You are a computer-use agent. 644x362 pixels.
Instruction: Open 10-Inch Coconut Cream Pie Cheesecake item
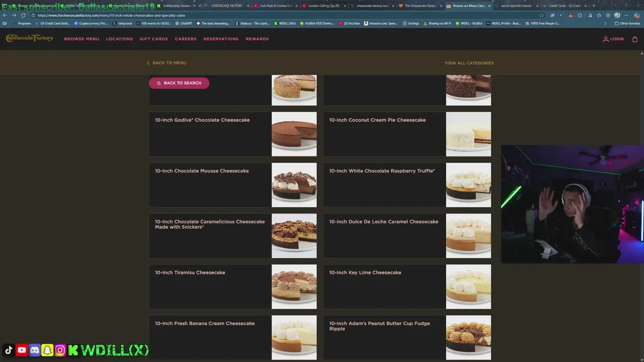[407, 134]
